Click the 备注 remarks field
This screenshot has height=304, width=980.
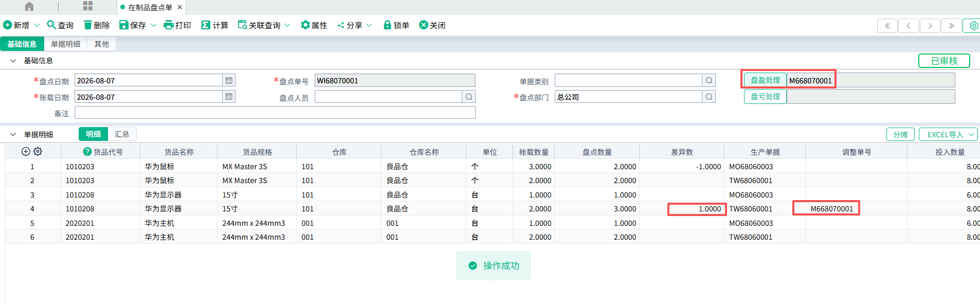275,113
